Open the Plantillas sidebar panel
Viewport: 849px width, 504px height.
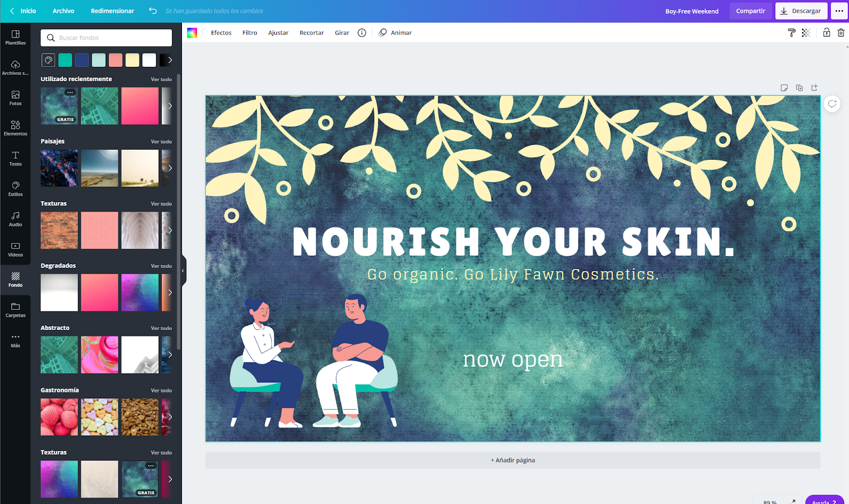(x=15, y=37)
